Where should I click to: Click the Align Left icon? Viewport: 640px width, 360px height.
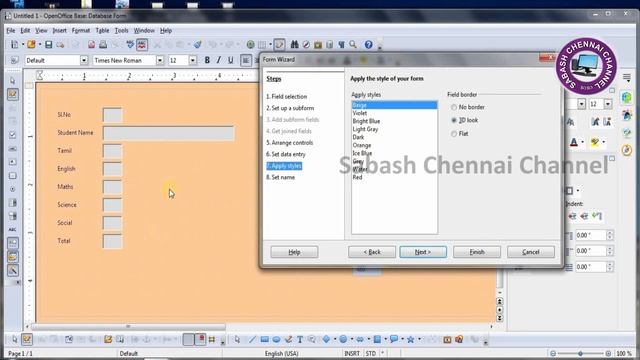pyautogui.click(x=246, y=60)
